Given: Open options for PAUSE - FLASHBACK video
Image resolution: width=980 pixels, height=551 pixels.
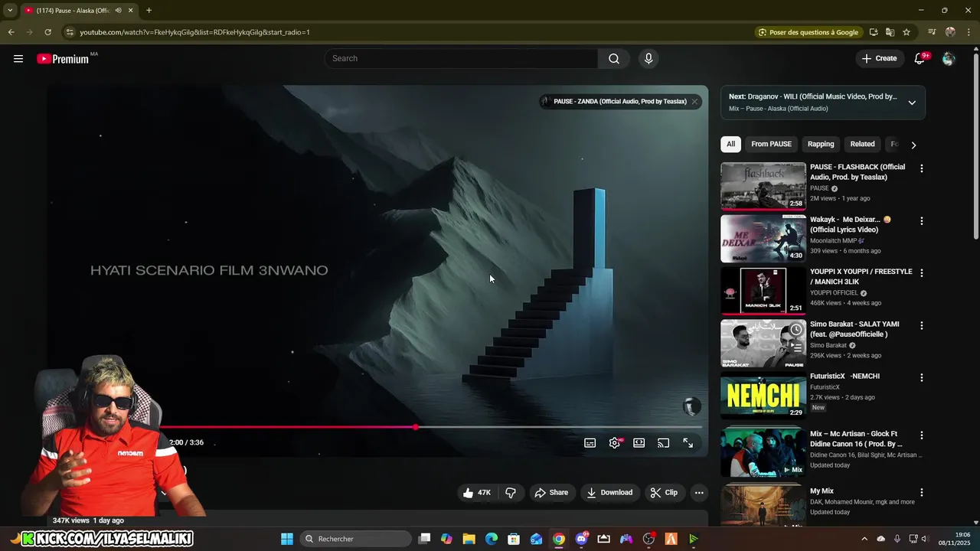Looking at the screenshot, I should 921,168.
